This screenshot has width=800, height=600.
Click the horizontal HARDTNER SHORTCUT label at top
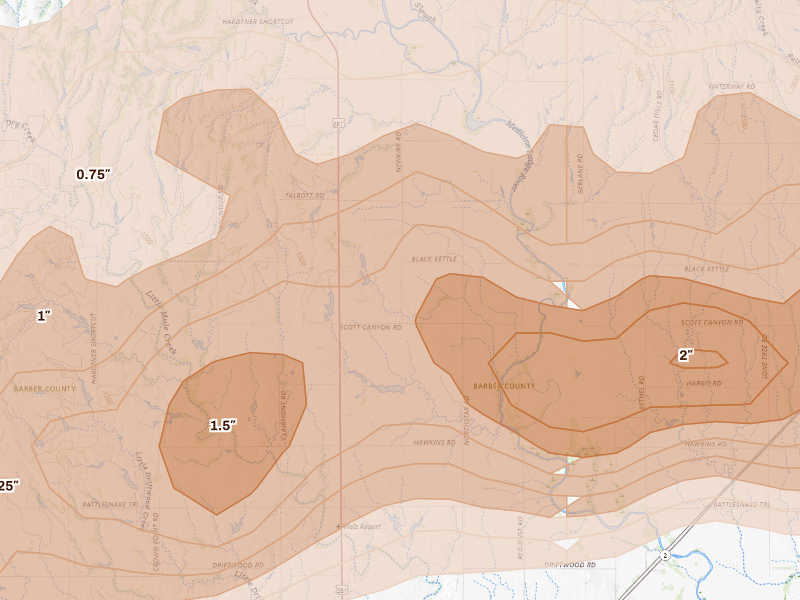tap(258, 21)
